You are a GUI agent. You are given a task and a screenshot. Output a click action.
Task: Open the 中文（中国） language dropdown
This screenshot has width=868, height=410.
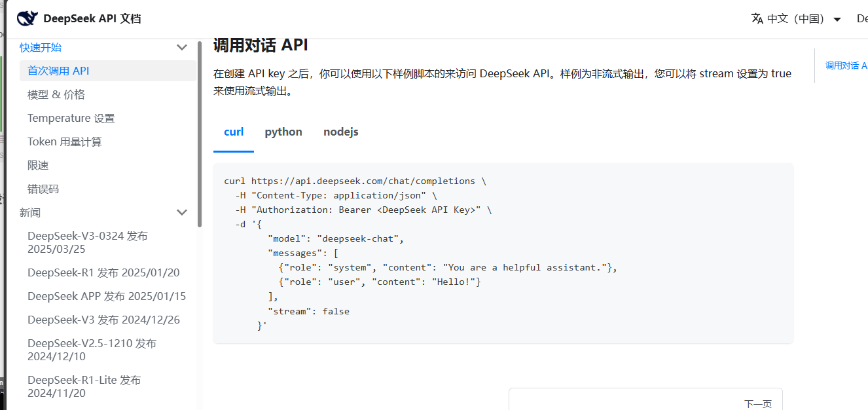click(796, 18)
